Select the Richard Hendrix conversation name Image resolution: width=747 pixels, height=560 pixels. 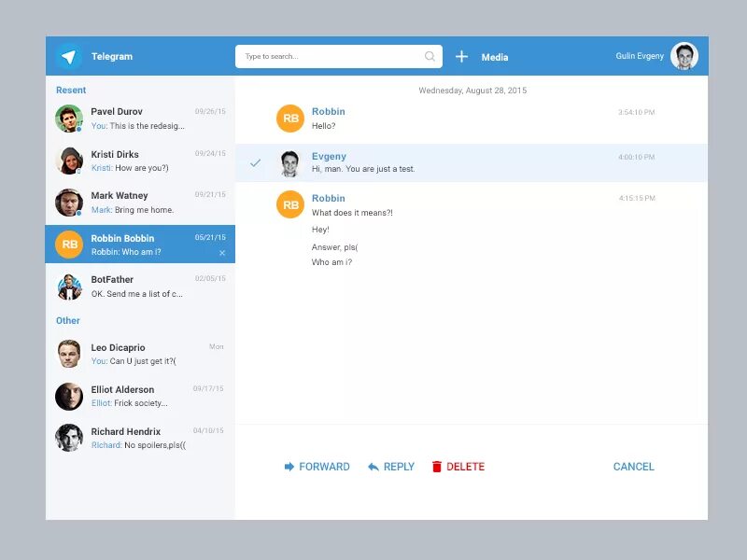126,431
